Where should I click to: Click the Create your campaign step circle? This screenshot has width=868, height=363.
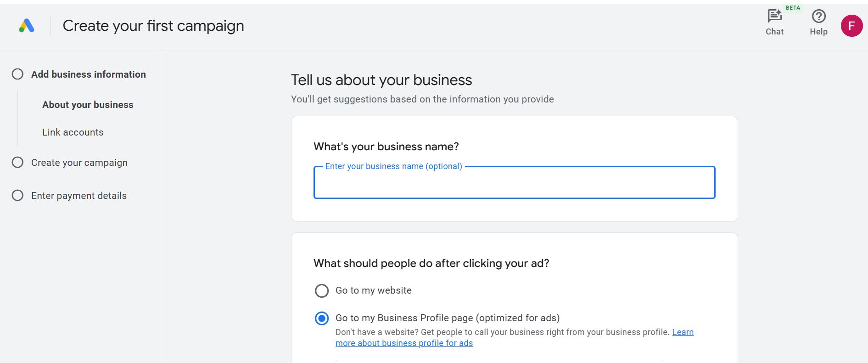(17, 162)
